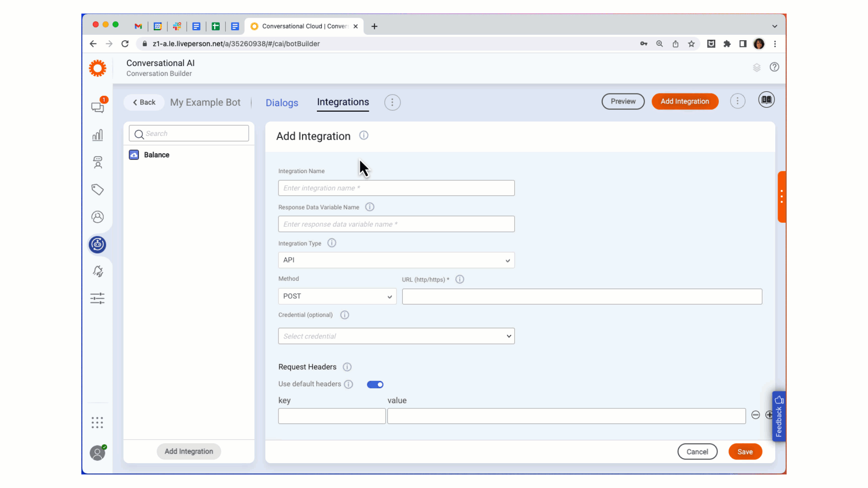This screenshot has height=488, width=868.
Task: Click the Preview button
Action: pos(623,102)
